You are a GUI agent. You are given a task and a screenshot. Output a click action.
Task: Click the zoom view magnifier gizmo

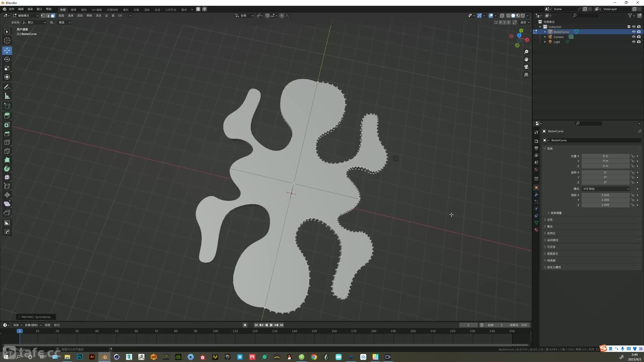(x=526, y=52)
